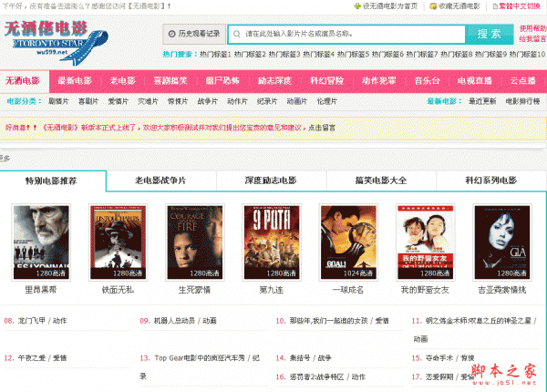Switch to the 科幻系列电影 tab
547x392 pixels.
tap(491, 181)
